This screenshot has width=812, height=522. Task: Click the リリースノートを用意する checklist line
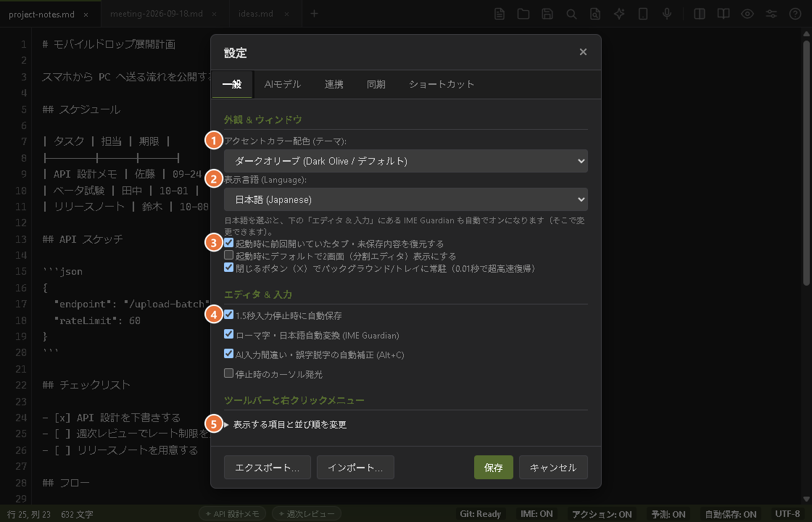tap(120, 450)
